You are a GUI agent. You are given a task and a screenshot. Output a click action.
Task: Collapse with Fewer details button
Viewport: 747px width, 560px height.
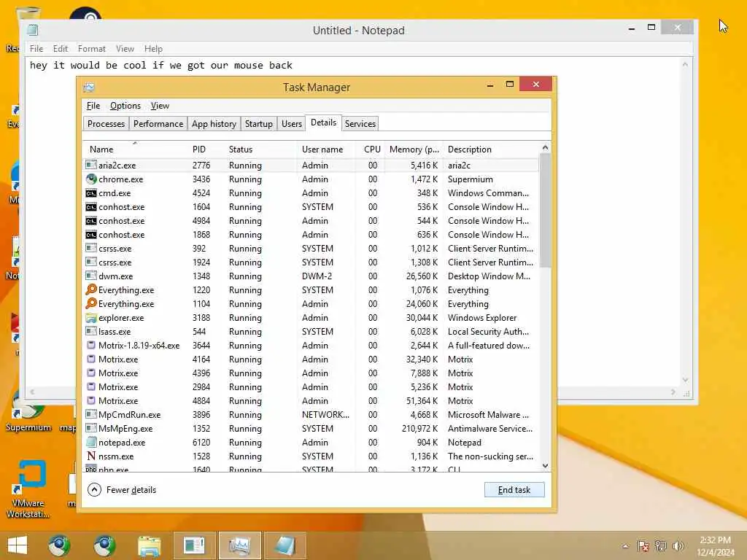[122, 489]
